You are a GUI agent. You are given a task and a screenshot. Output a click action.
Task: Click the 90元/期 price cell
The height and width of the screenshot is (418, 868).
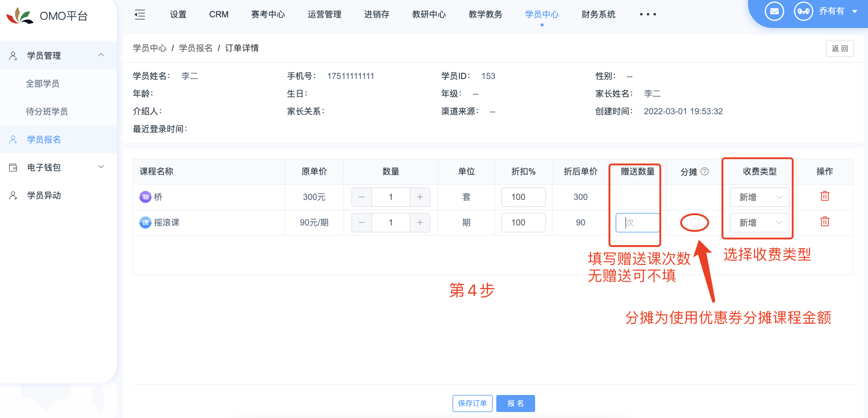314,222
